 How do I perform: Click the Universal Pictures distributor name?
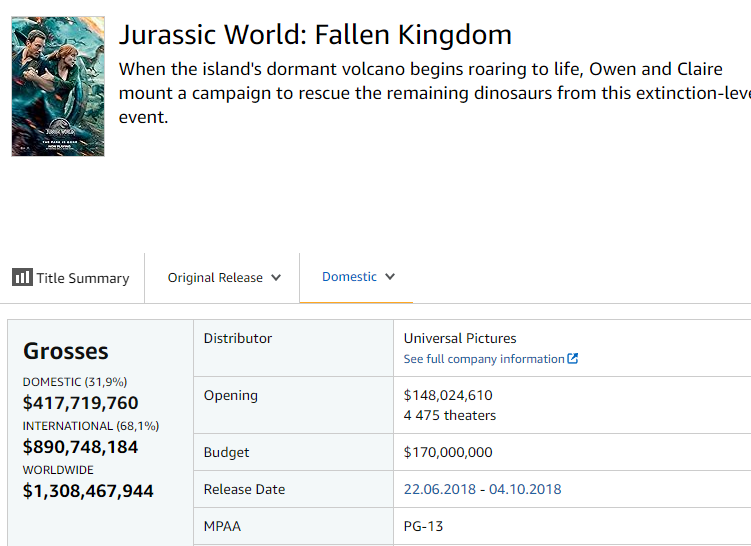coord(460,338)
